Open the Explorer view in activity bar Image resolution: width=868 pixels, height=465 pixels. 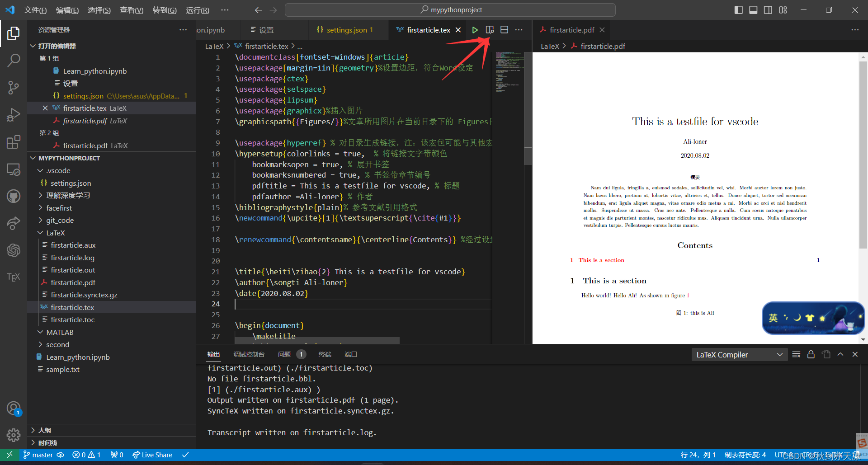coord(14,33)
